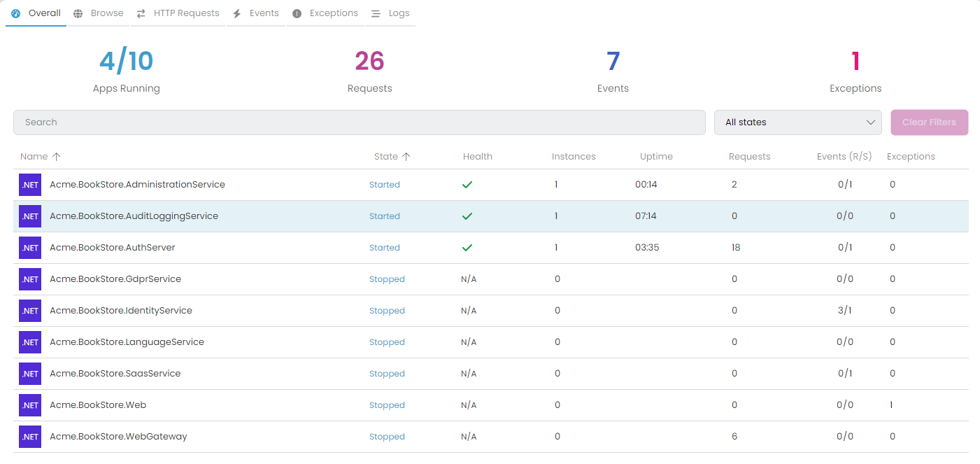Click the globe icon beside Browse

(x=78, y=13)
